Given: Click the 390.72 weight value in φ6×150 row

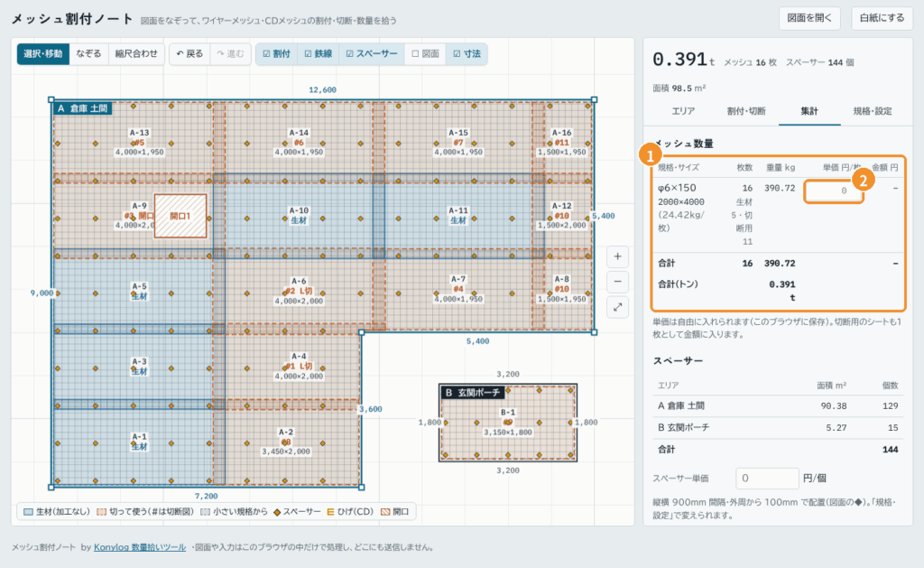Looking at the screenshot, I should pyautogui.click(x=780, y=188).
